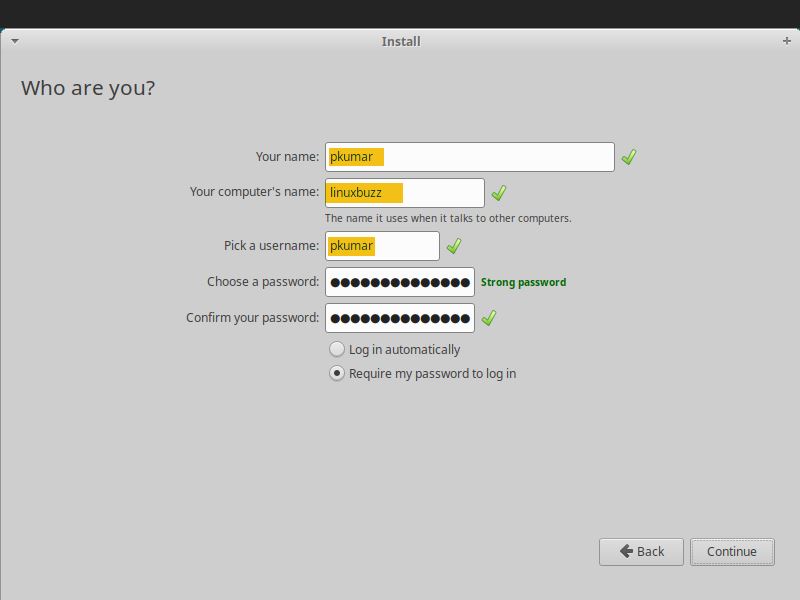Go back with the Back button
Screen dimensions: 800x600
(x=641, y=552)
